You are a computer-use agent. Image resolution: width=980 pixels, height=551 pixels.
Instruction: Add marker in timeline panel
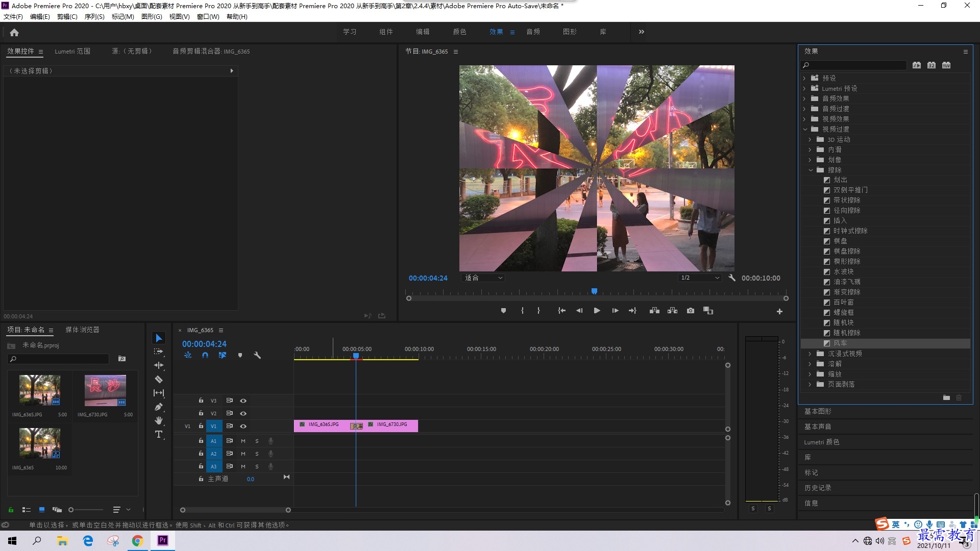tap(240, 355)
